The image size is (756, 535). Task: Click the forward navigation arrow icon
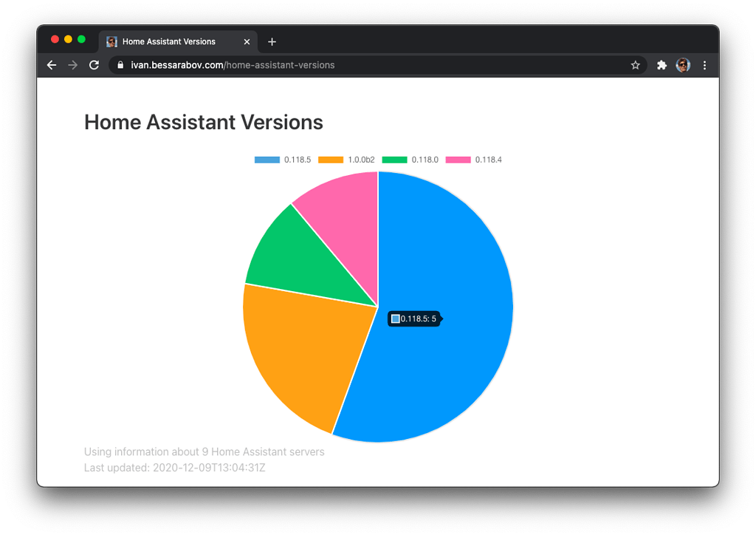pyautogui.click(x=72, y=65)
